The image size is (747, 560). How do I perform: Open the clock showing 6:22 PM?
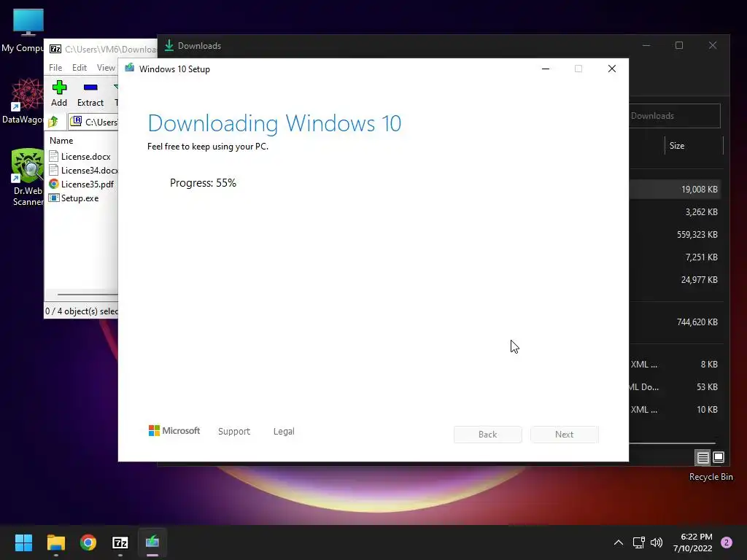coord(693,542)
